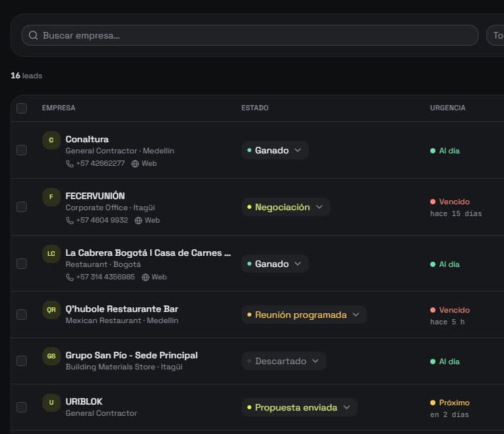Click the Conaltura C avatar icon
Image resolution: width=504 pixels, height=434 pixels.
coord(52,140)
